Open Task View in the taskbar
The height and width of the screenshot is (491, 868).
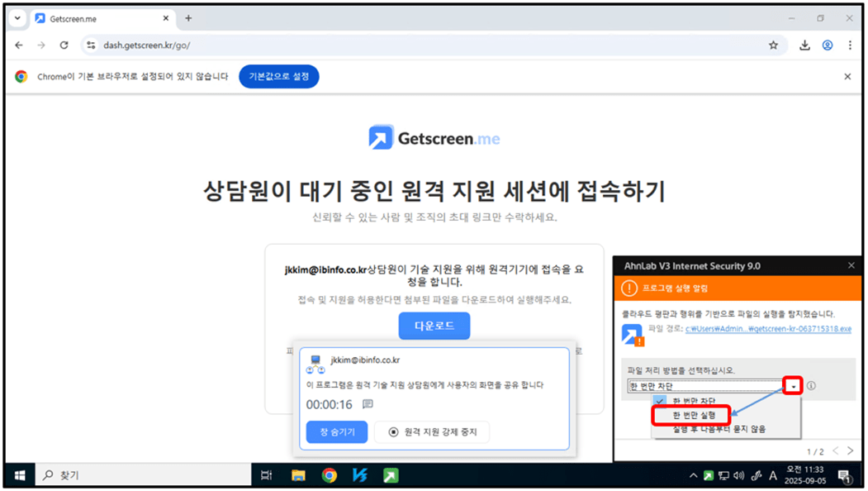click(266, 475)
